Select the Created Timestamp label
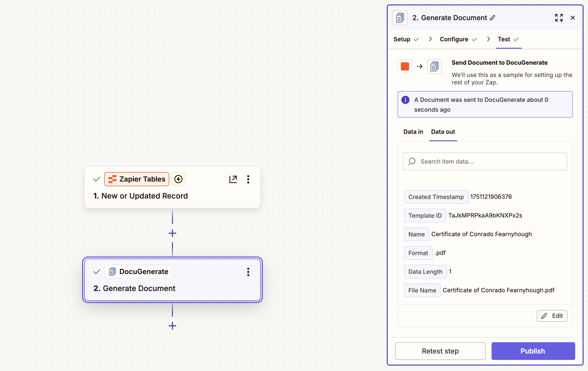 [x=436, y=197]
